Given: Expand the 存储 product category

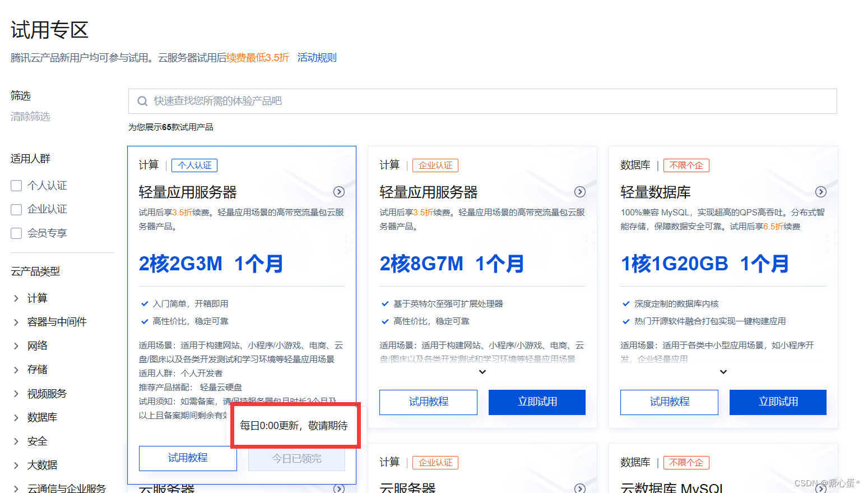Looking at the screenshot, I should [x=16, y=370].
